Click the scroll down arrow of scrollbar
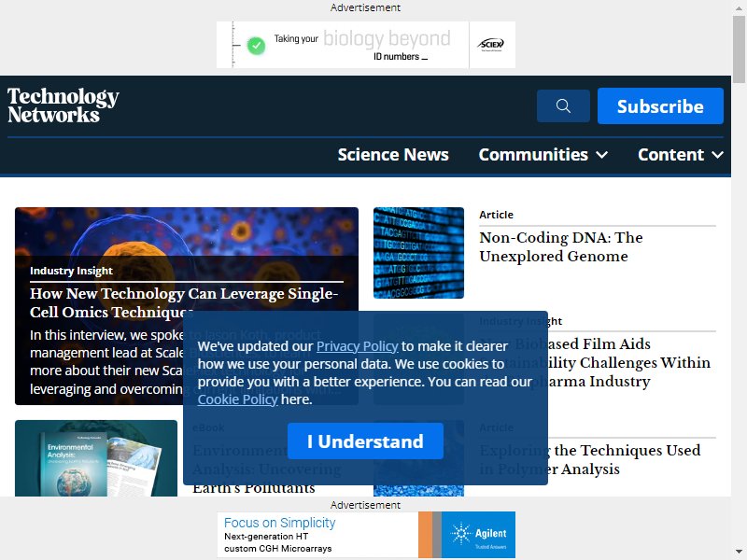 click(739, 553)
